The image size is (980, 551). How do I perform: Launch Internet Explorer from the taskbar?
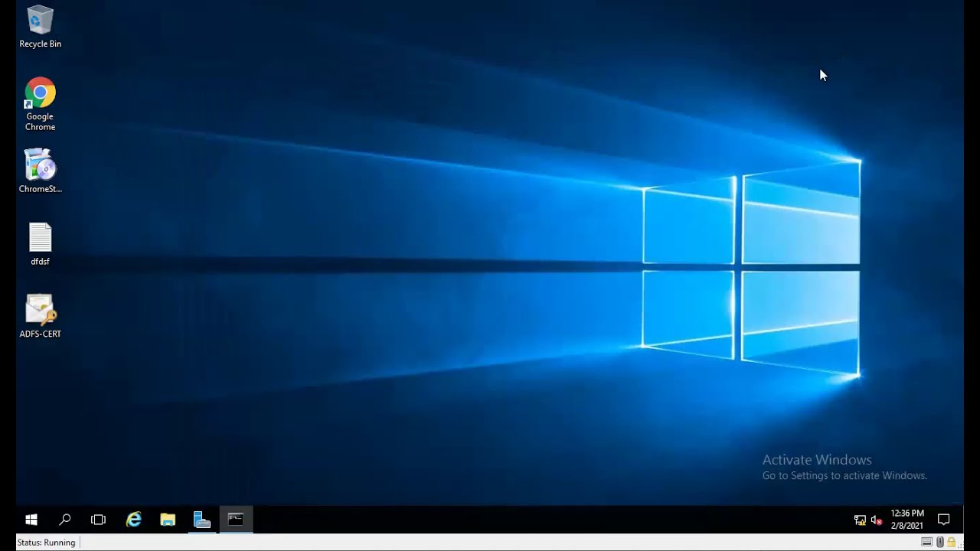[x=134, y=520]
